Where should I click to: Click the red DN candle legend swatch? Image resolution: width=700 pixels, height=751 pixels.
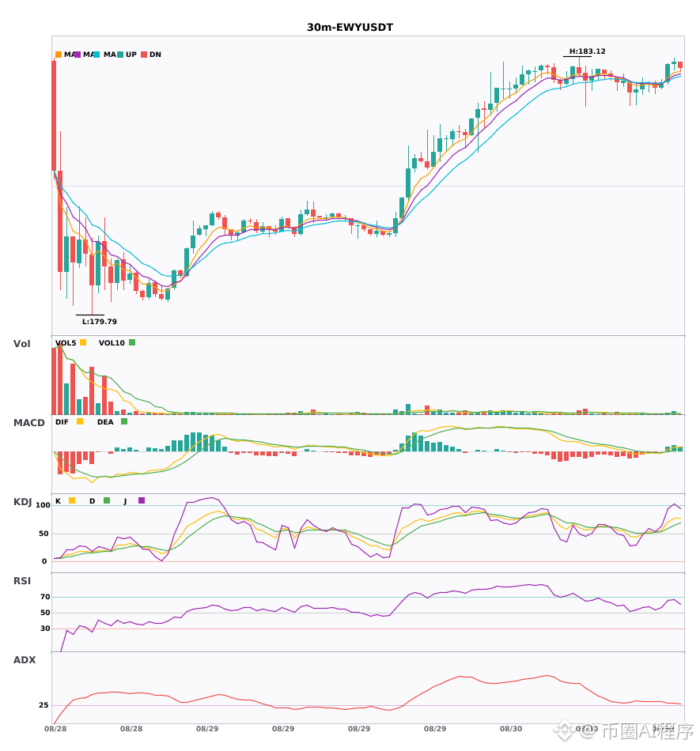(x=144, y=55)
